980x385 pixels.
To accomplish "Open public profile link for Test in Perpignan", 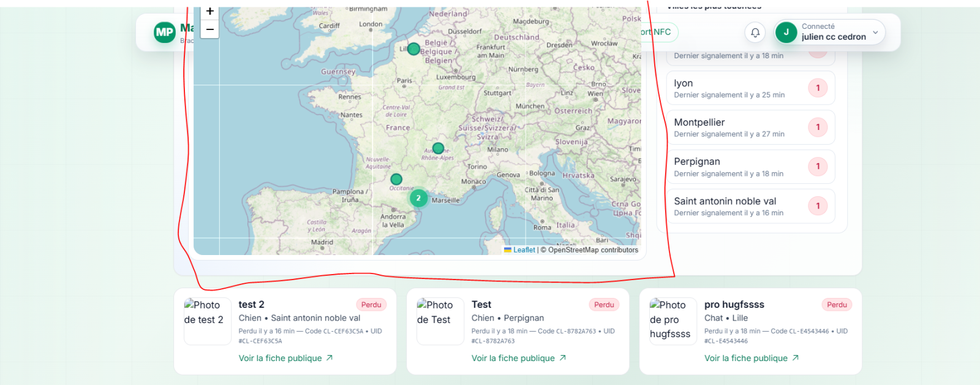I will [x=519, y=358].
